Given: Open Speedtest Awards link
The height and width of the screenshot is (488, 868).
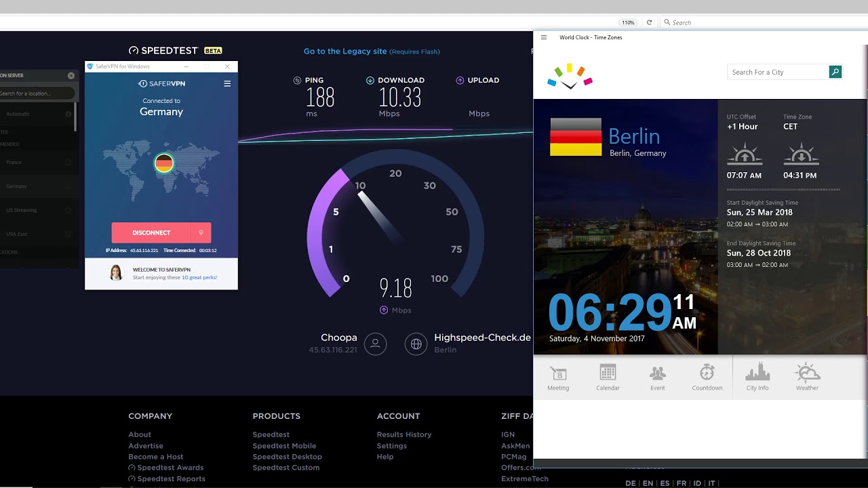Looking at the screenshot, I should (x=166, y=468).
